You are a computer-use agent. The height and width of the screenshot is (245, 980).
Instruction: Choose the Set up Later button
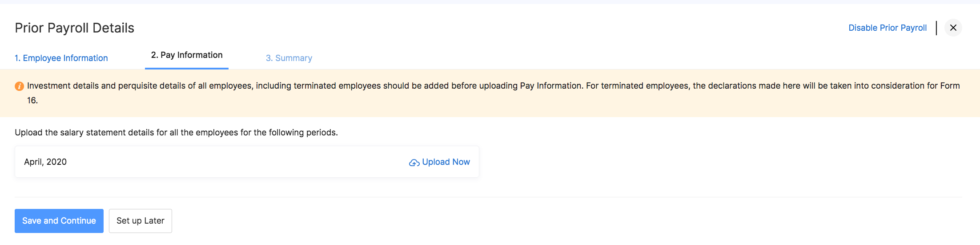141,221
